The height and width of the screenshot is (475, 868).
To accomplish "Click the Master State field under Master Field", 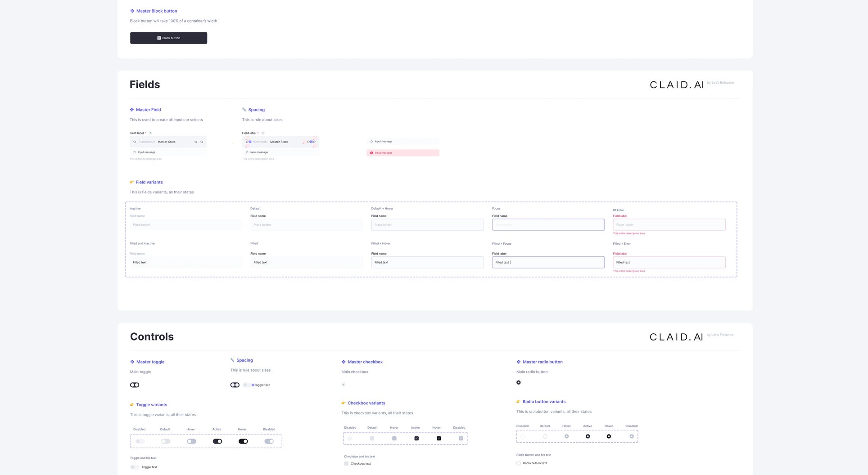I will point(168,142).
